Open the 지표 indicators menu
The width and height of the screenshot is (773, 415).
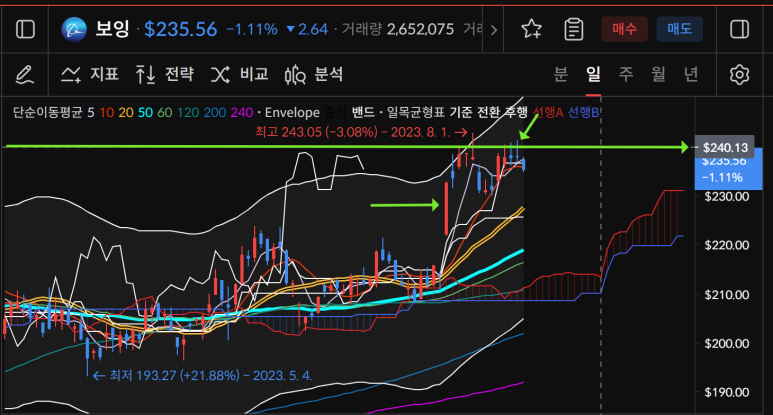click(x=90, y=74)
